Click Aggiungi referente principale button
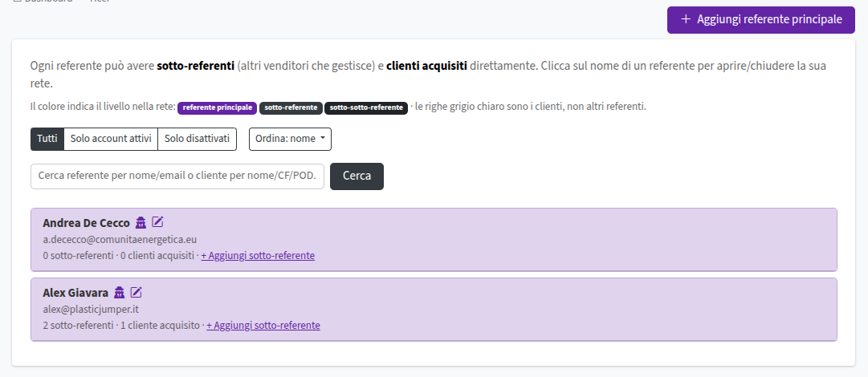The image size is (868, 377). (x=760, y=19)
